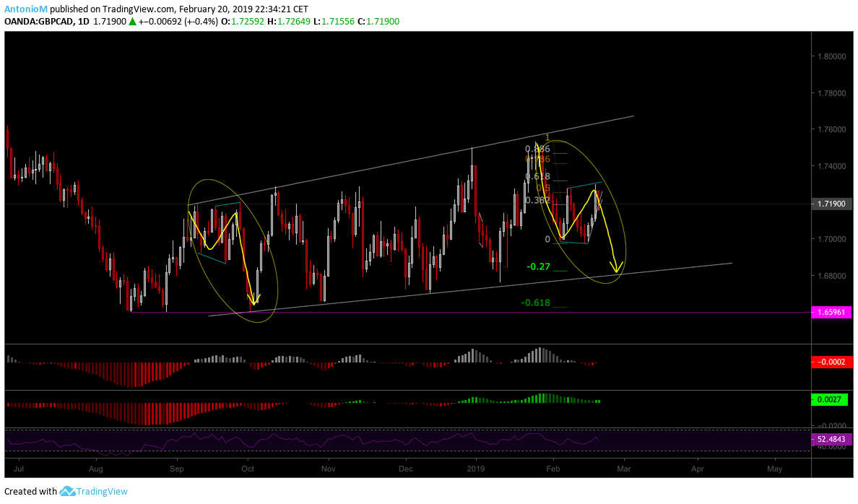Click the Aug label on time axis
This screenshot has height=504, width=858.
96,469
